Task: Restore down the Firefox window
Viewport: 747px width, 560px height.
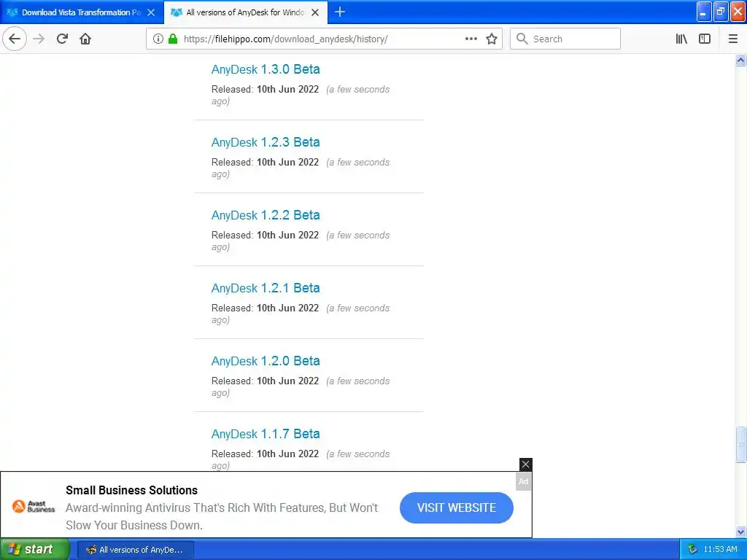Action: tap(721, 12)
